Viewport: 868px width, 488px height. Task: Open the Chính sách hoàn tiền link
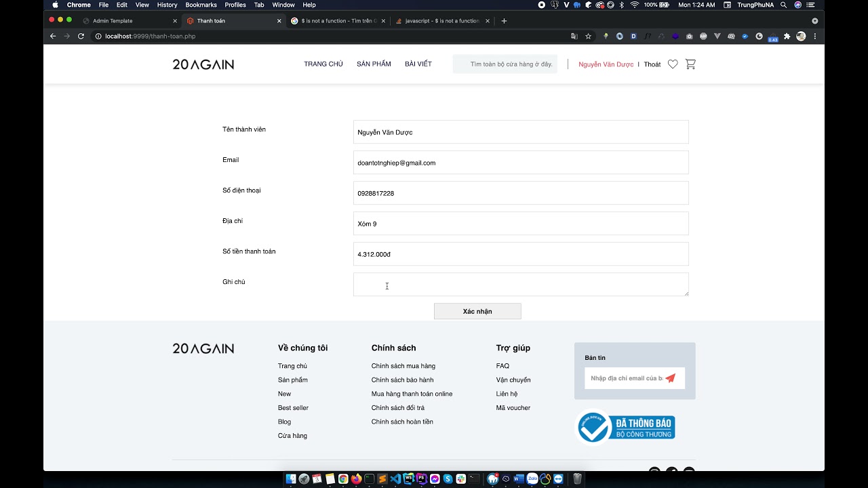pyautogui.click(x=402, y=422)
